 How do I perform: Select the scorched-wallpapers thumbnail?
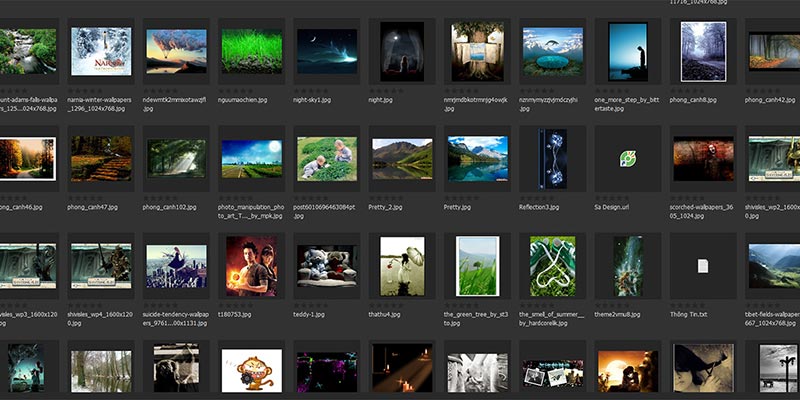[x=703, y=159]
